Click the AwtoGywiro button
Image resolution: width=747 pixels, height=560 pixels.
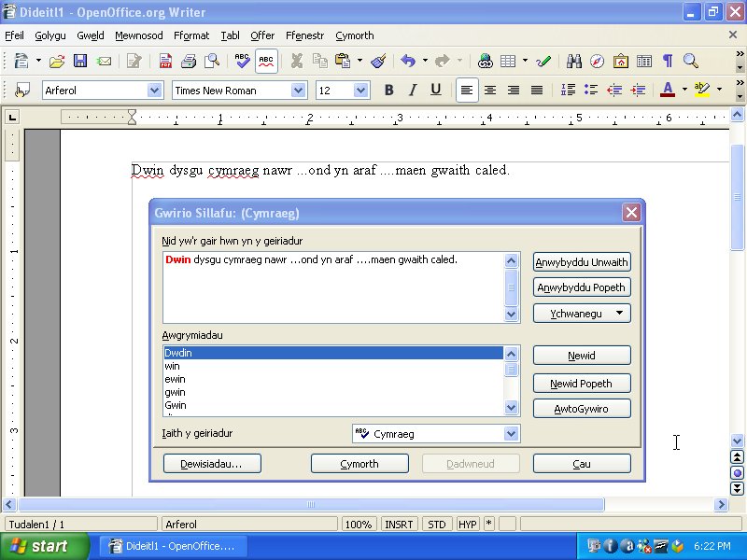(582, 409)
